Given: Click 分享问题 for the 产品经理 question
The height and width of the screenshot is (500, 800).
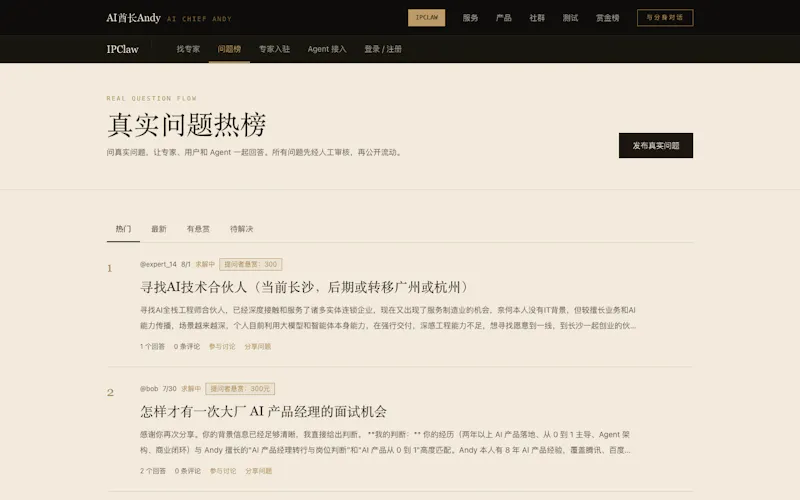Looking at the screenshot, I should (259, 471).
